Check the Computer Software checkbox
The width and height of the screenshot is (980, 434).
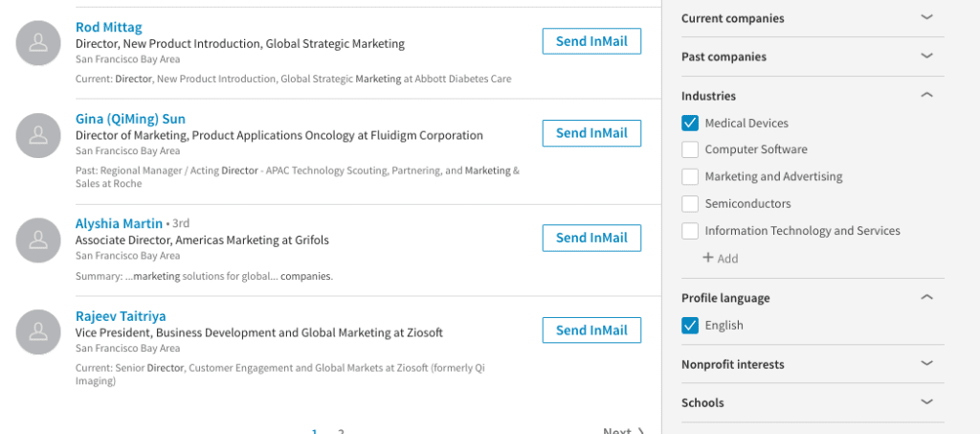[690, 149]
